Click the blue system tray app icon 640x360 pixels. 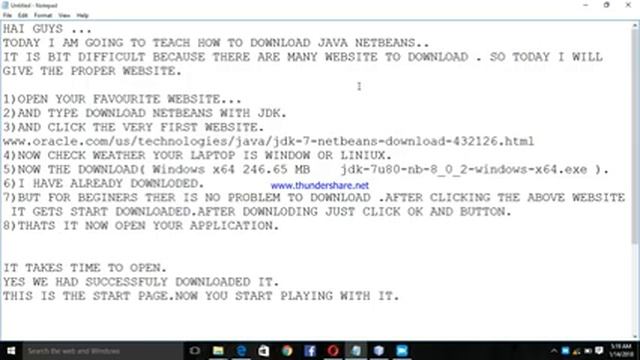(565, 351)
